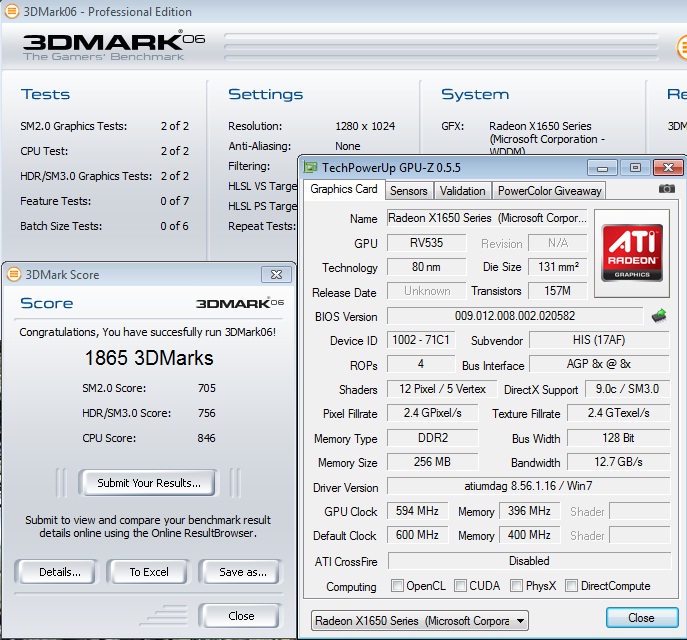Click the Device ID field 1002 - 71C1
Image resolution: width=687 pixels, height=640 pixels.
click(x=421, y=340)
